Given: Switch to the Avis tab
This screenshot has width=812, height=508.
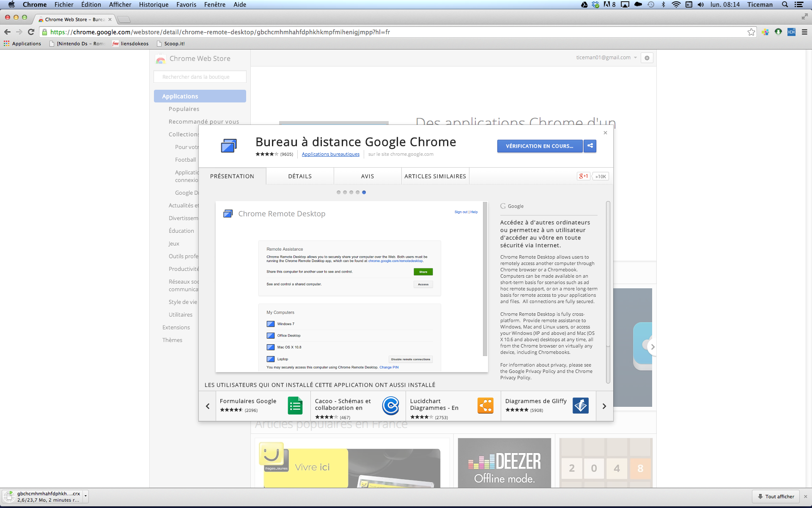Looking at the screenshot, I should (368, 176).
